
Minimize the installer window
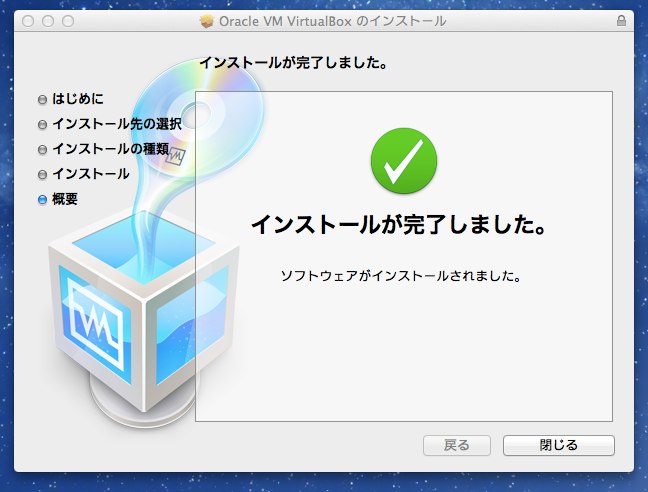(48, 21)
